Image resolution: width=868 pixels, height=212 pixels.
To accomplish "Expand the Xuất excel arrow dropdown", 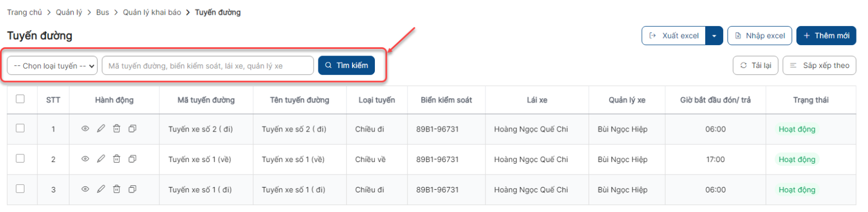I will coord(714,36).
